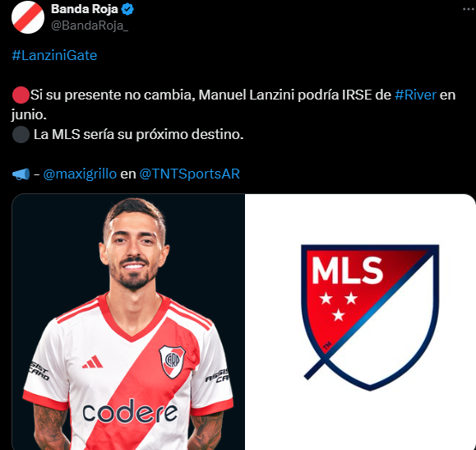476x450 pixels.
Task: Open the MLS logo image
Action: pos(360,322)
